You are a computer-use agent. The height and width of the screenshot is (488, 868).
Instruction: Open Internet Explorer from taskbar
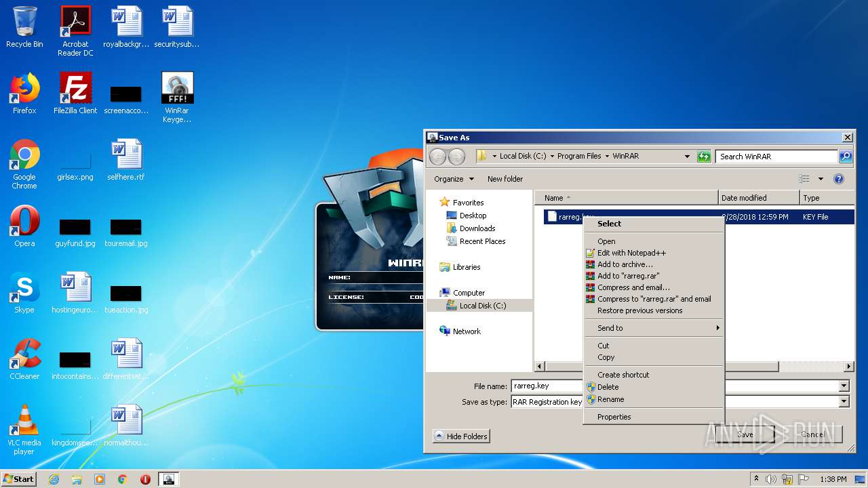point(54,479)
